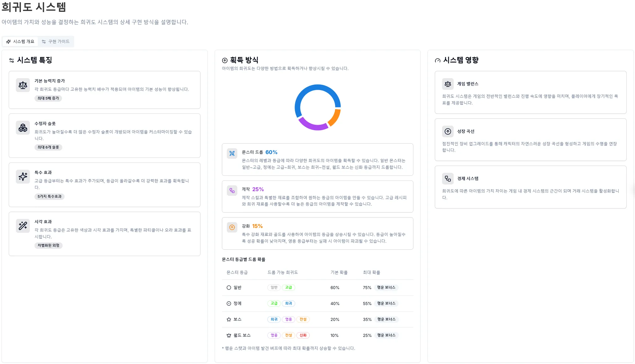Click the 성장 곡선 circled-arrow icon
This screenshot has width=635, height=364.
click(448, 131)
